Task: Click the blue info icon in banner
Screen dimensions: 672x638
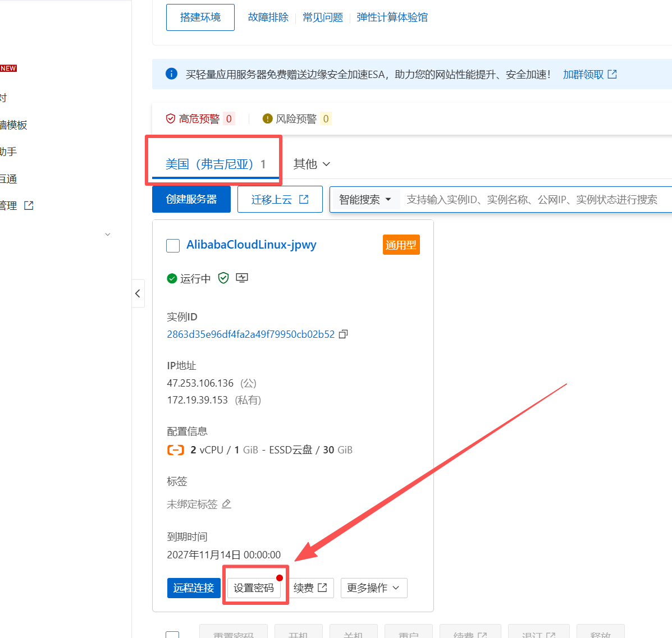Action: [x=171, y=74]
